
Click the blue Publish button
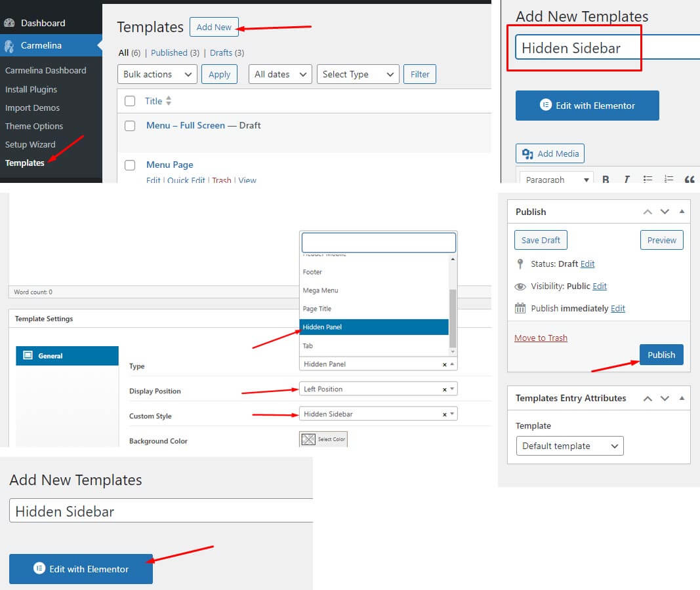(x=661, y=355)
